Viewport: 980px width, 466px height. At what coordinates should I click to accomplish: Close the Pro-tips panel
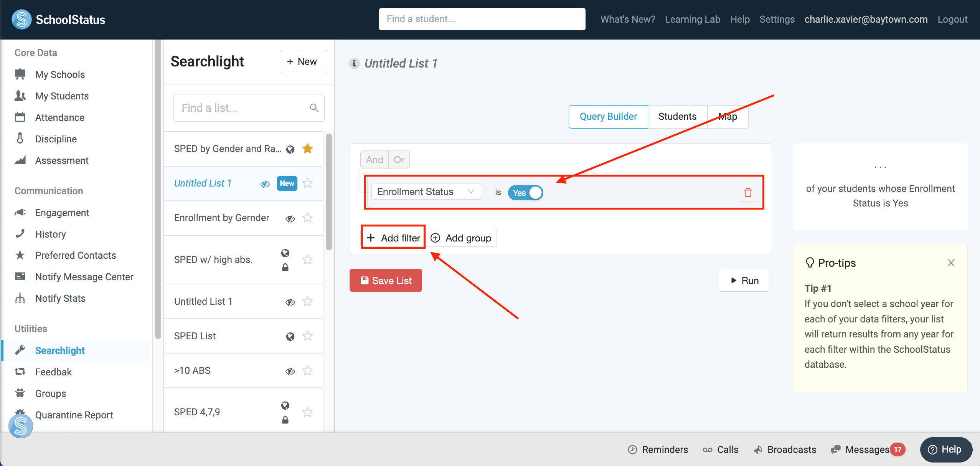click(x=951, y=263)
